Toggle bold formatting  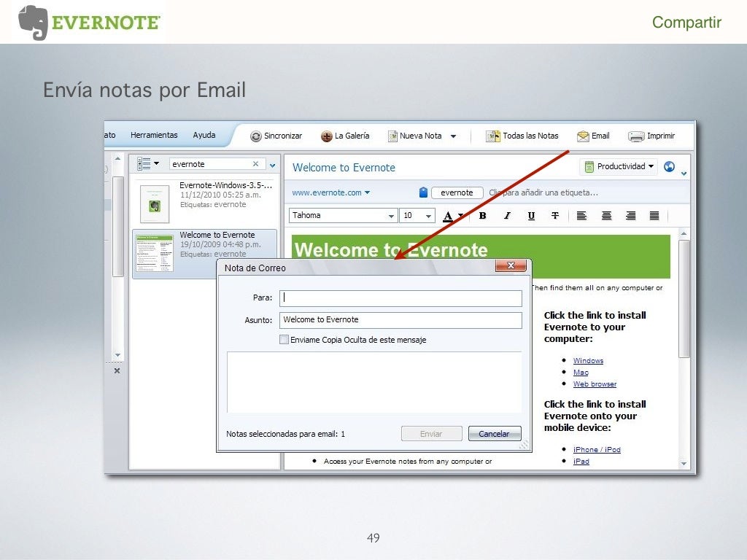pos(483,216)
